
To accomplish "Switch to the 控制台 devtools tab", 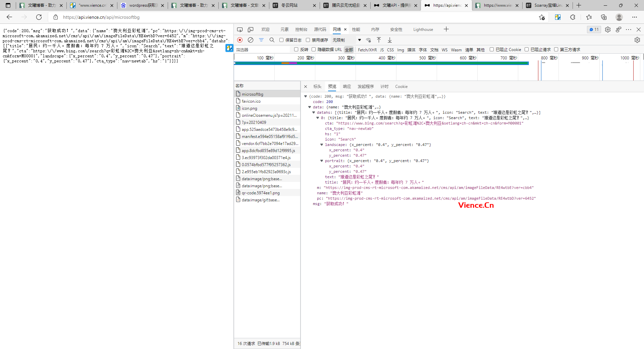I will click(301, 30).
